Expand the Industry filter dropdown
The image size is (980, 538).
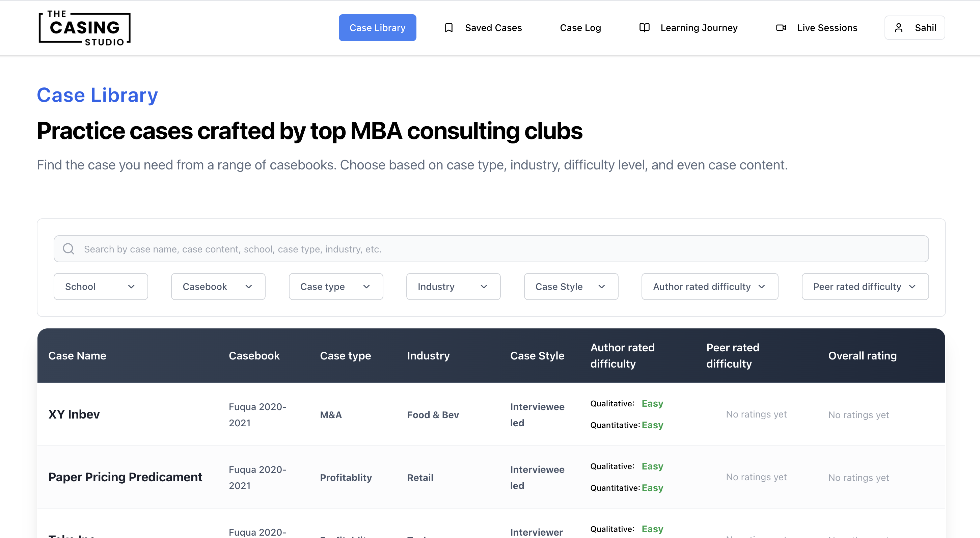[x=453, y=287]
